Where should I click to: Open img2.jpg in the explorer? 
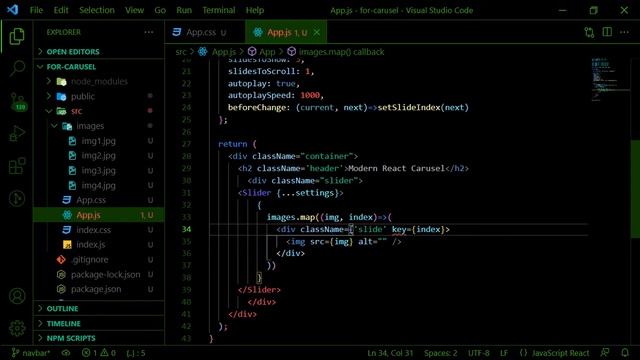pos(98,156)
